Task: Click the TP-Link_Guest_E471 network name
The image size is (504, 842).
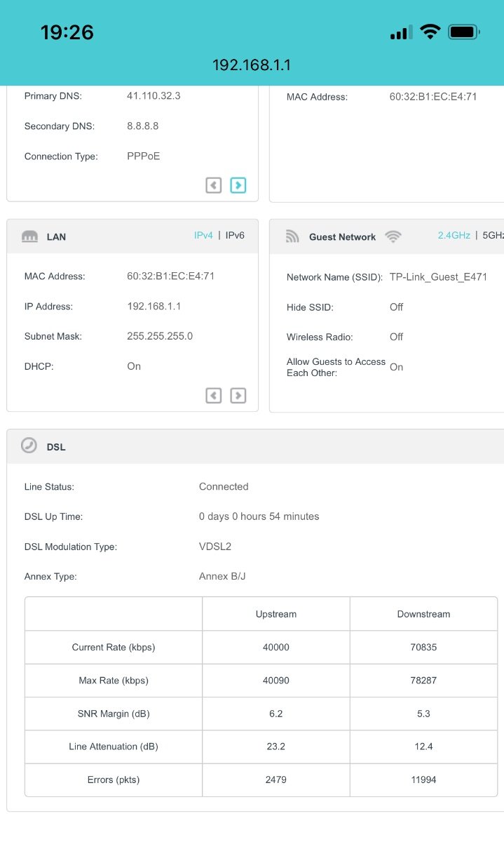Action: pos(438,277)
